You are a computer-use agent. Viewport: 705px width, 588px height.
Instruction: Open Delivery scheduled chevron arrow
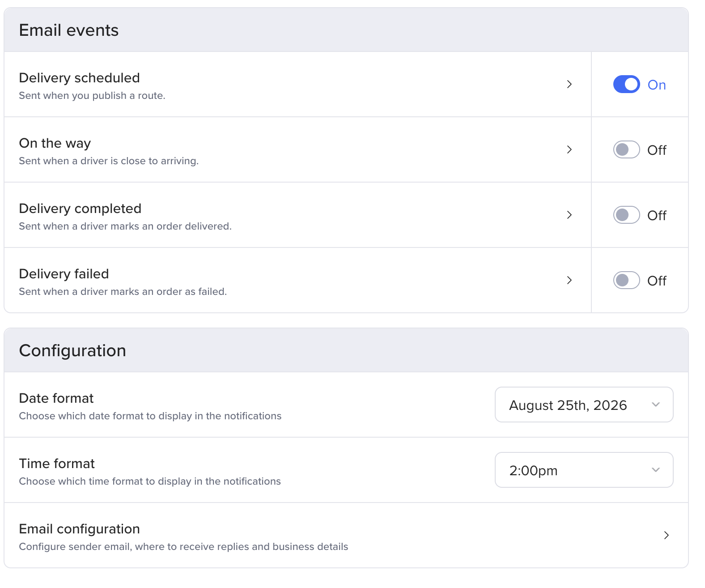point(569,84)
